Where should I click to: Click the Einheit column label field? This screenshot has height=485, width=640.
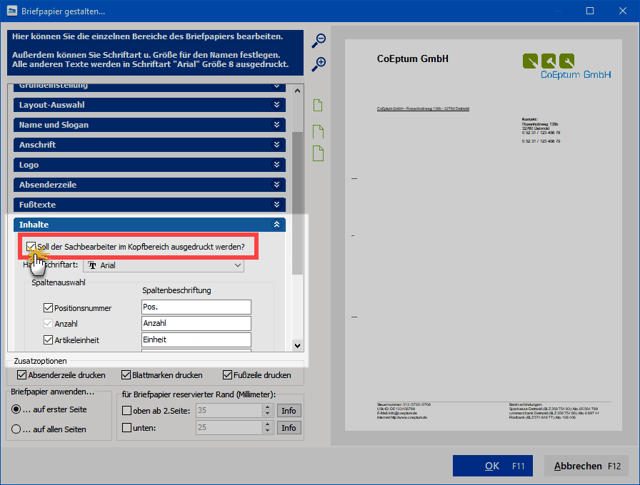(x=195, y=340)
